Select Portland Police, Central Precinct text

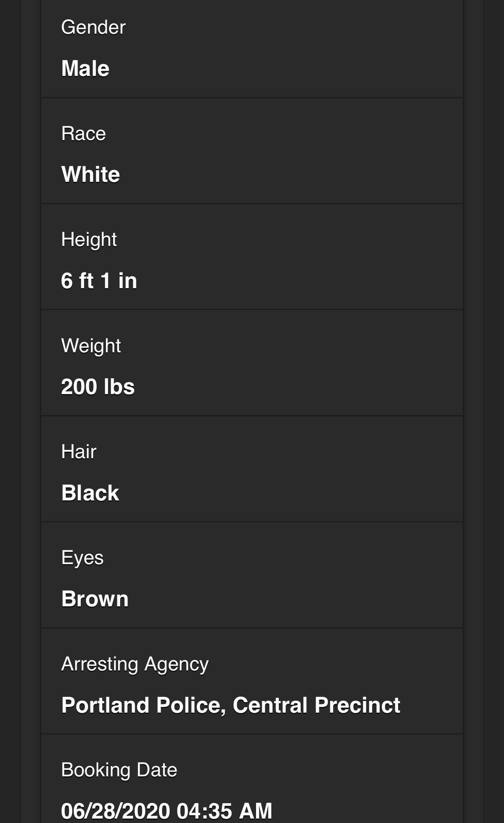coord(230,705)
